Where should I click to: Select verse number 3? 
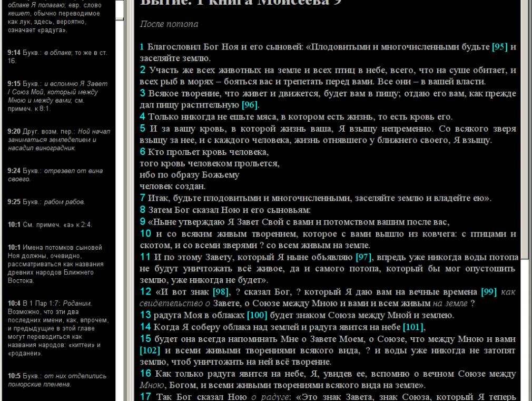coord(143,93)
